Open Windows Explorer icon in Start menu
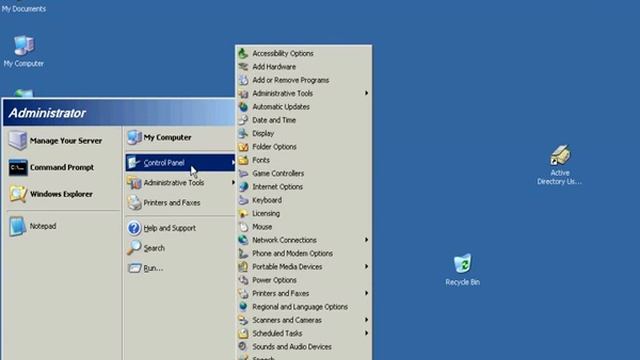The image size is (640, 360). pyautogui.click(x=18, y=194)
